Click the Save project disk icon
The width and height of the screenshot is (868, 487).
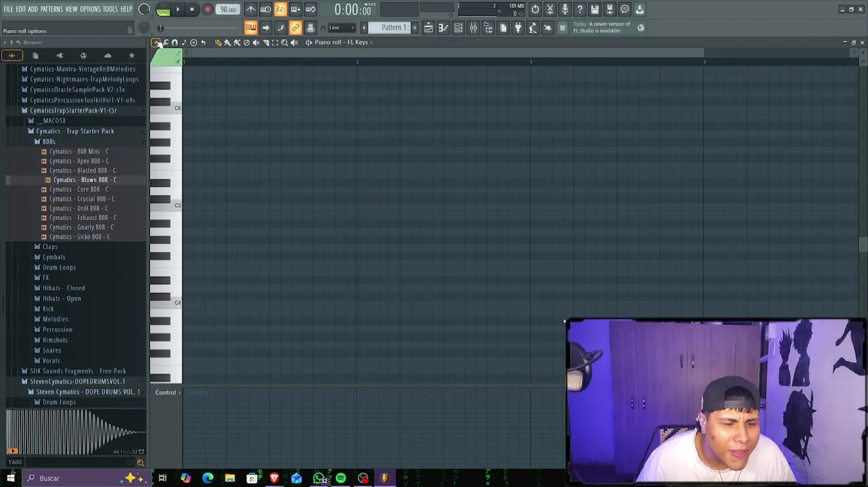(x=595, y=9)
